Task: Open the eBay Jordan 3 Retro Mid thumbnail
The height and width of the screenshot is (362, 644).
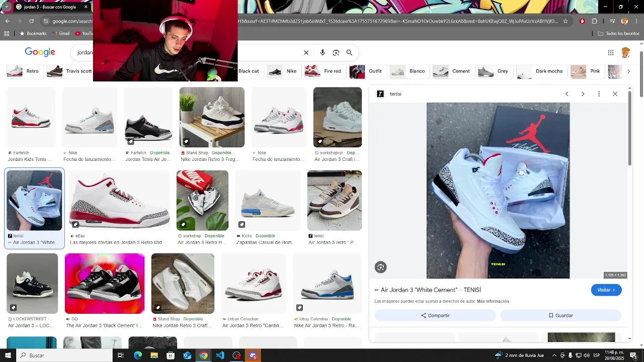Action: [119, 200]
